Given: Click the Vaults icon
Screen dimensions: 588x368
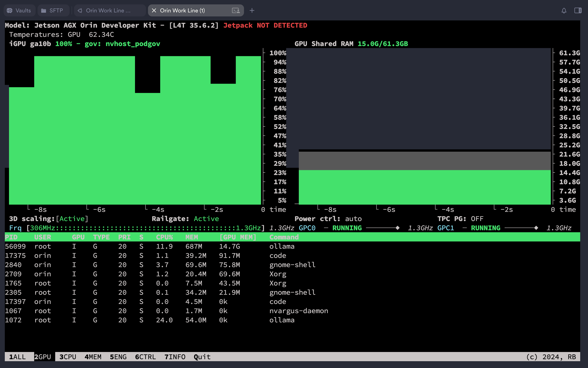Looking at the screenshot, I should point(10,10).
